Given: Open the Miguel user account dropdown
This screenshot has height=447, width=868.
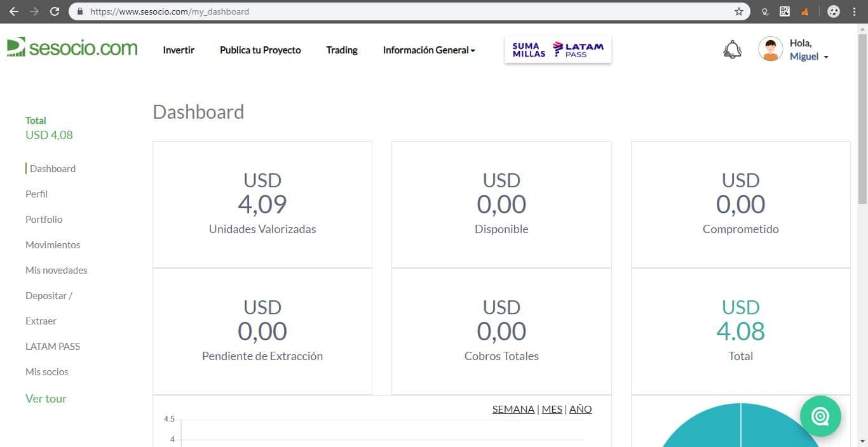Looking at the screenshot, I should click(808, 57).
